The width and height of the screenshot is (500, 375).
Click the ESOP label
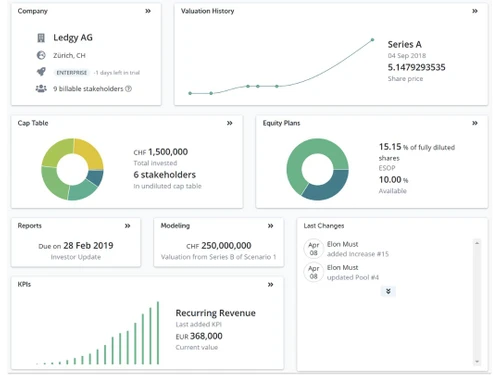(387, 168)
